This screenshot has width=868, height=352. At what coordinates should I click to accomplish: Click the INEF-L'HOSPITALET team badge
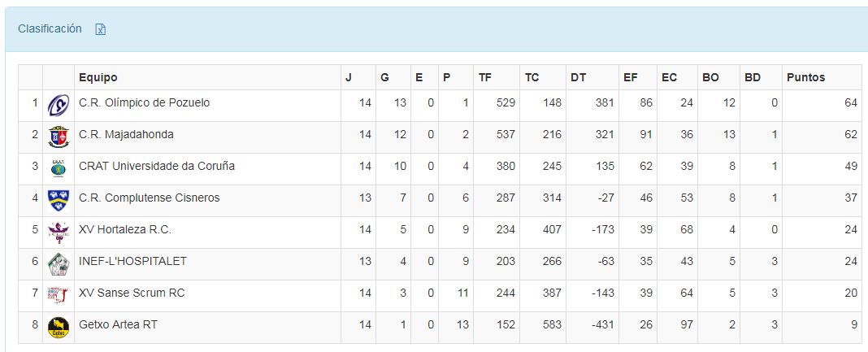(59, 263)
